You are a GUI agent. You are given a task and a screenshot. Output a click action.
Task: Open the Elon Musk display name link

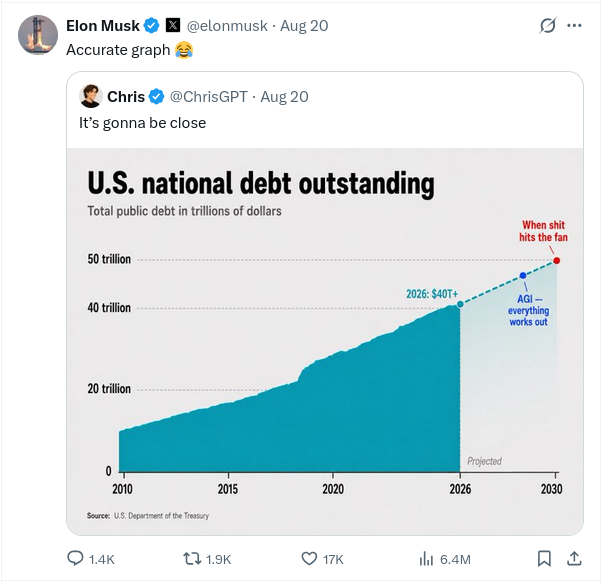click(103, 26)
